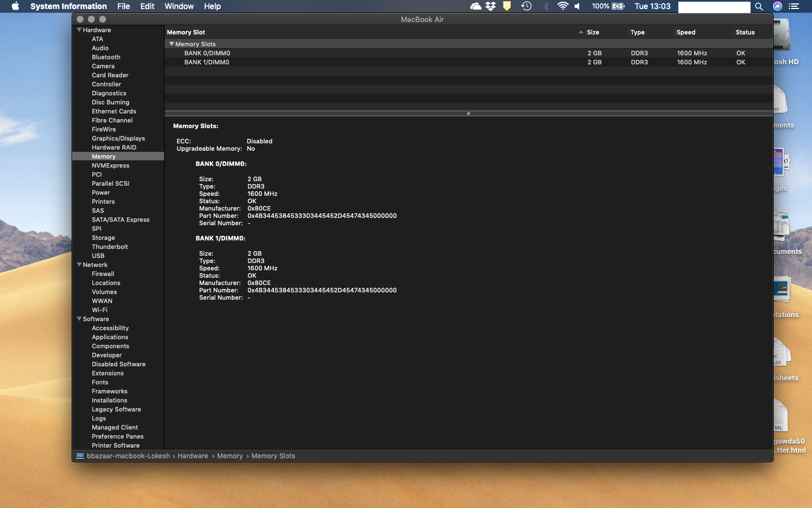812x508 pixels.
Task: Open Notification Center list icon
Action: point(794,6)
